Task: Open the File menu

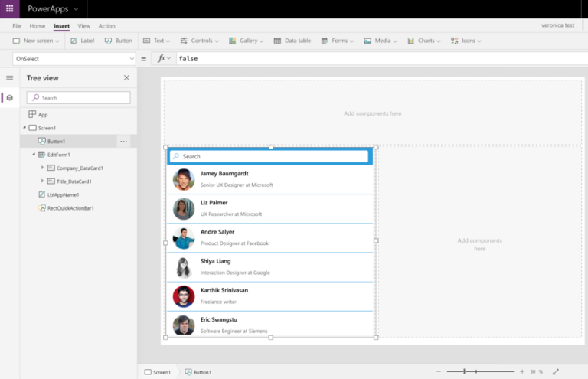Action: pos(17,26)
